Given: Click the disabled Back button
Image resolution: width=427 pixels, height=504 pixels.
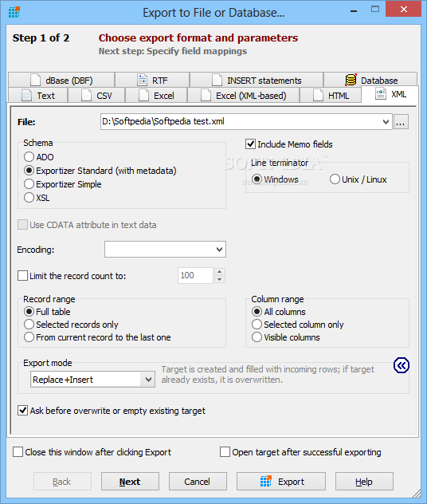Looking at the screenshot, I should coord(62,482).
